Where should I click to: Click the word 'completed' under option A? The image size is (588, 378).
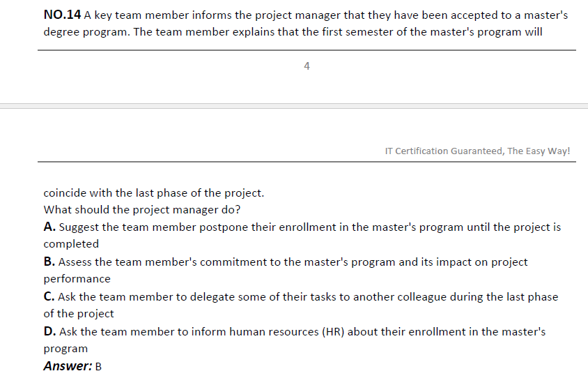(x=71, y=244)
